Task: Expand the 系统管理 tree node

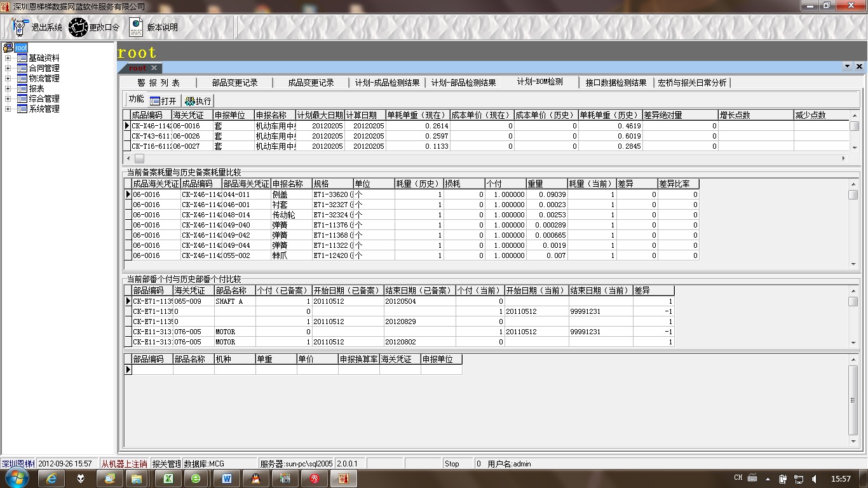Action: (x=8, y=109)
